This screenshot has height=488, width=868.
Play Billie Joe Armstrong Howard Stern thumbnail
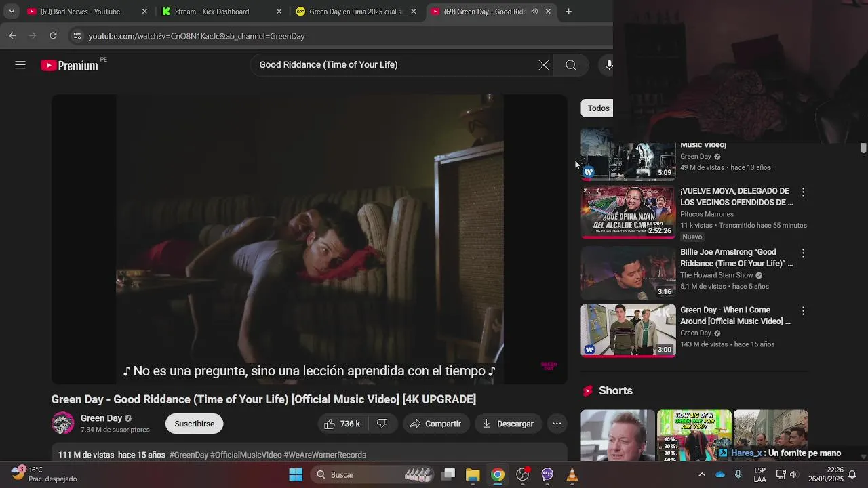[628, 272]
